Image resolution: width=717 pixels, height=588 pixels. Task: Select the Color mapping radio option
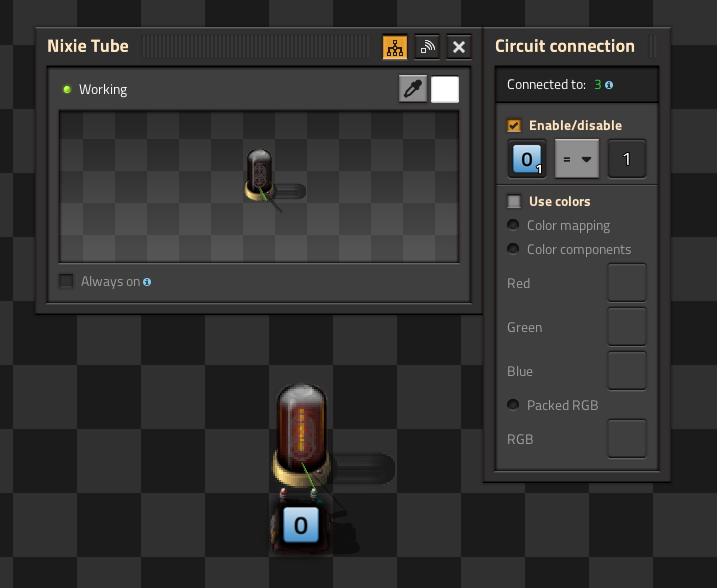click(514, 225)
